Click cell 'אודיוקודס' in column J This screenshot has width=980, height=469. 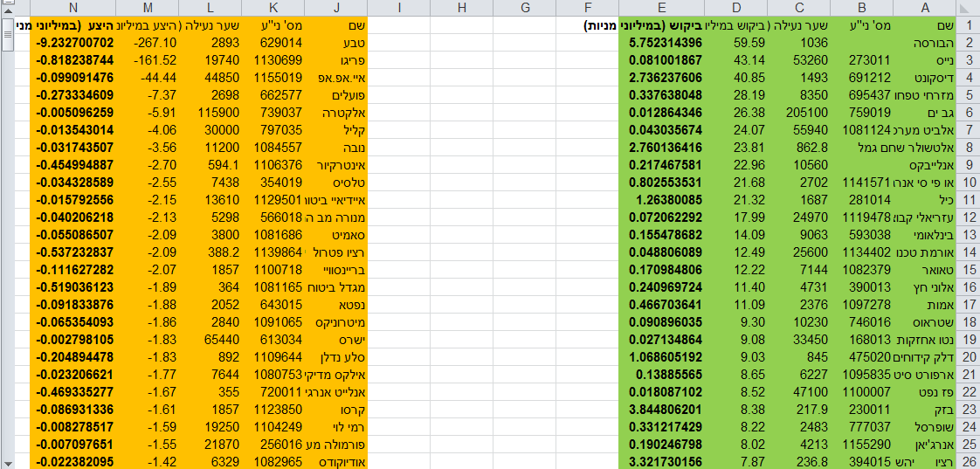point(336,462)
